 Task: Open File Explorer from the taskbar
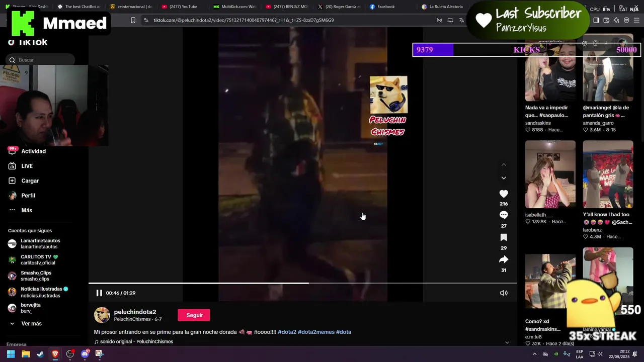26,354
